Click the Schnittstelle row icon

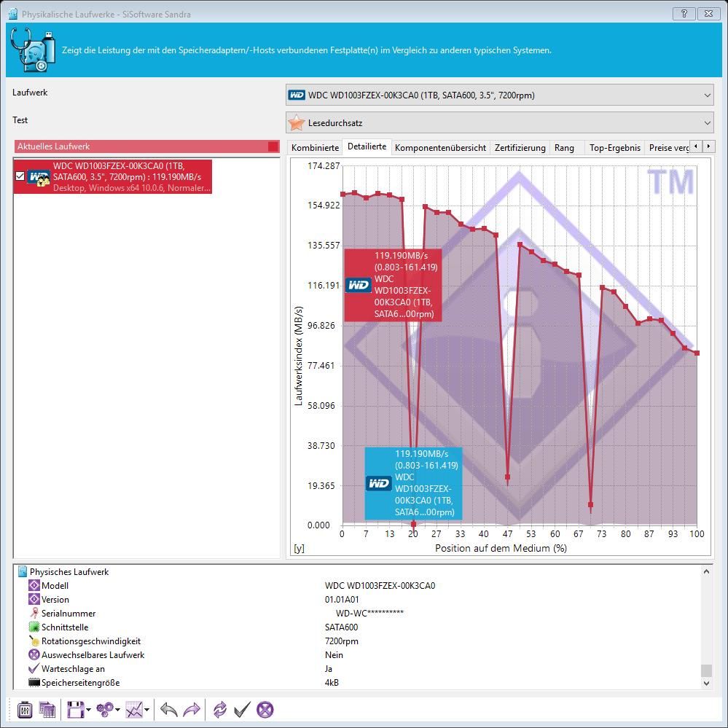click(x=34, y=627)
